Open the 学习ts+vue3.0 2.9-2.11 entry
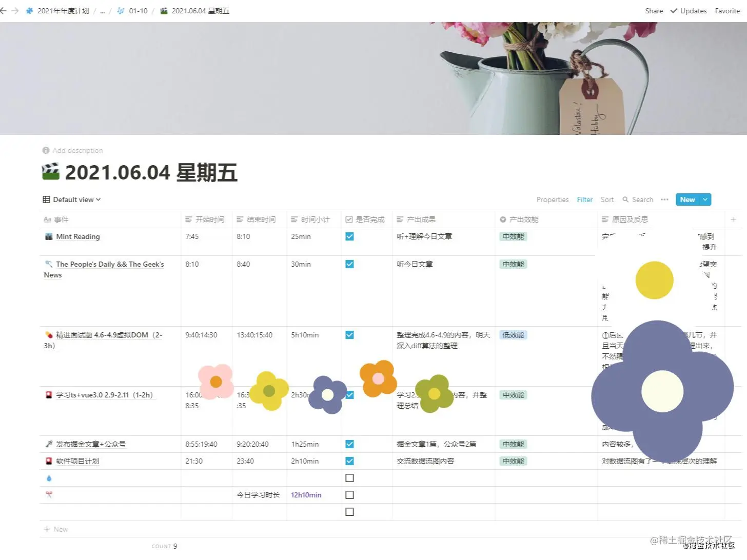Viewport: 747px width, 560px height. [105, 395]
